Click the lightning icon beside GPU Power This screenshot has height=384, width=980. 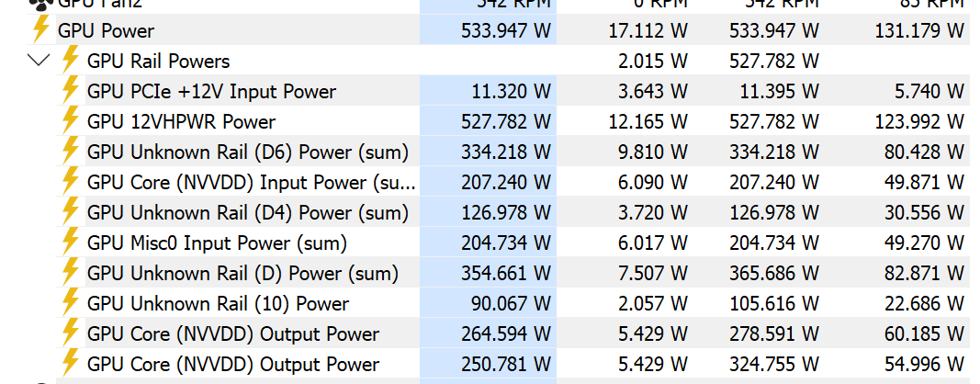click(x=40, y=29)
